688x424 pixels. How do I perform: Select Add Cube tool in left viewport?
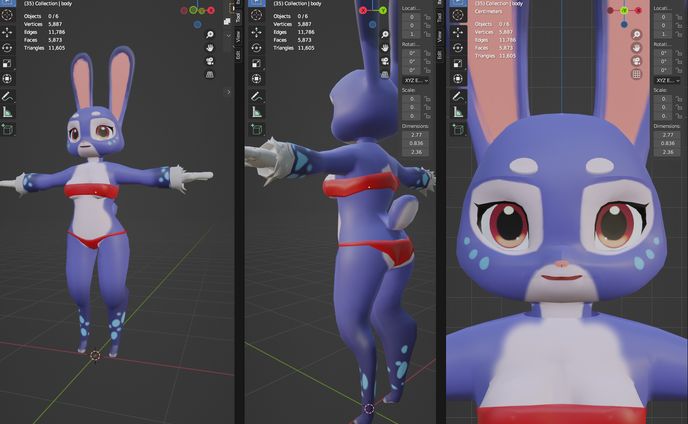[x=7, y=129]
